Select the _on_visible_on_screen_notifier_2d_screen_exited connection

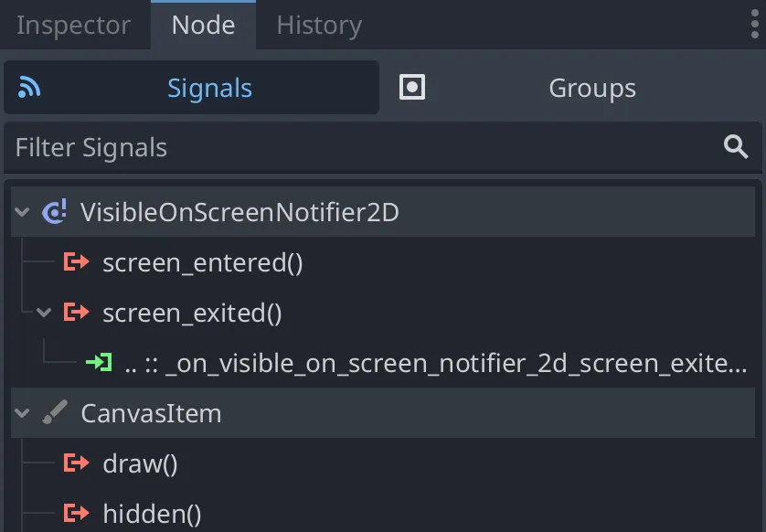point(435,364)
